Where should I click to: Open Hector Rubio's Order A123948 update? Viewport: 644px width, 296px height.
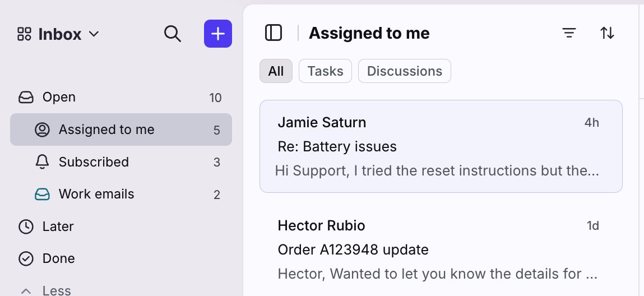coord(441,249)
